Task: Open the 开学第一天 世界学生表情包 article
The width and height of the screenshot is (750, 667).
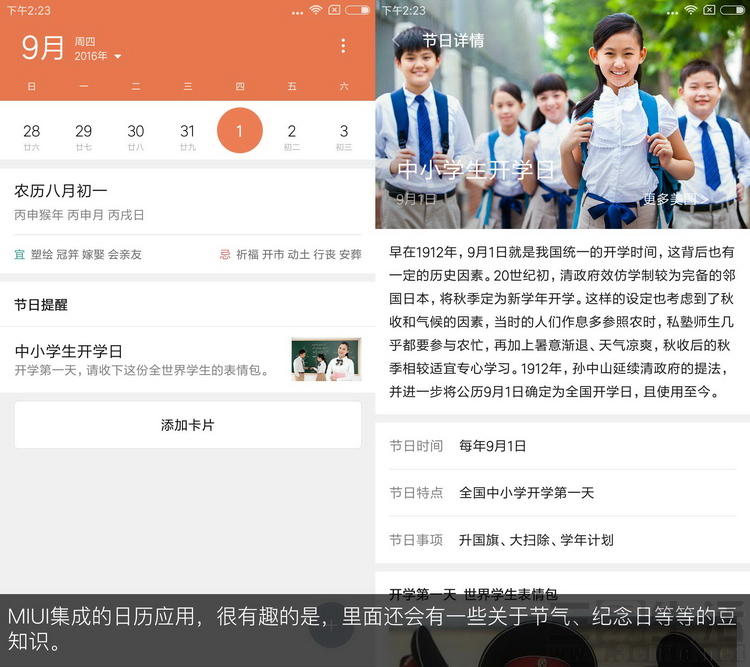Action: pyautogui.click(x=474, y=594)
